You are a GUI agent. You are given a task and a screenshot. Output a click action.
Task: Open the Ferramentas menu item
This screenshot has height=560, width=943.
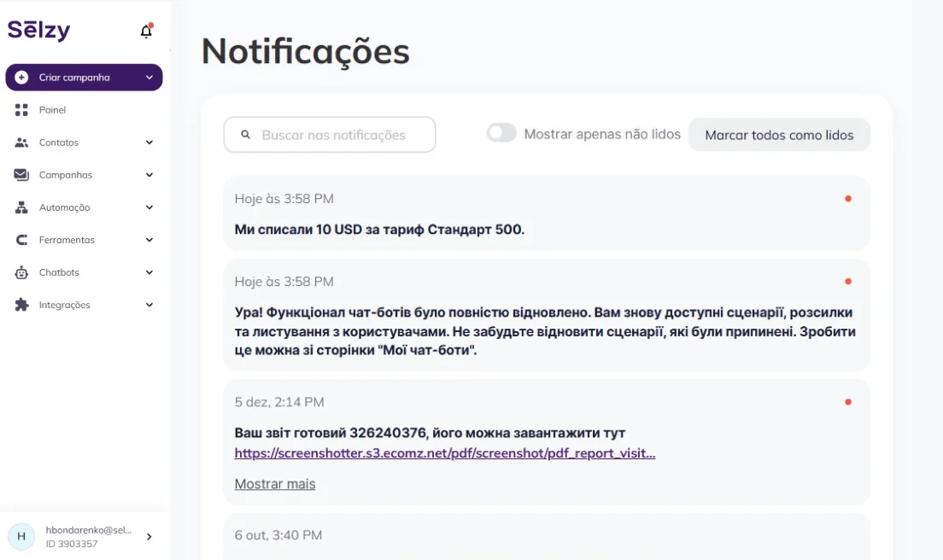67,240
